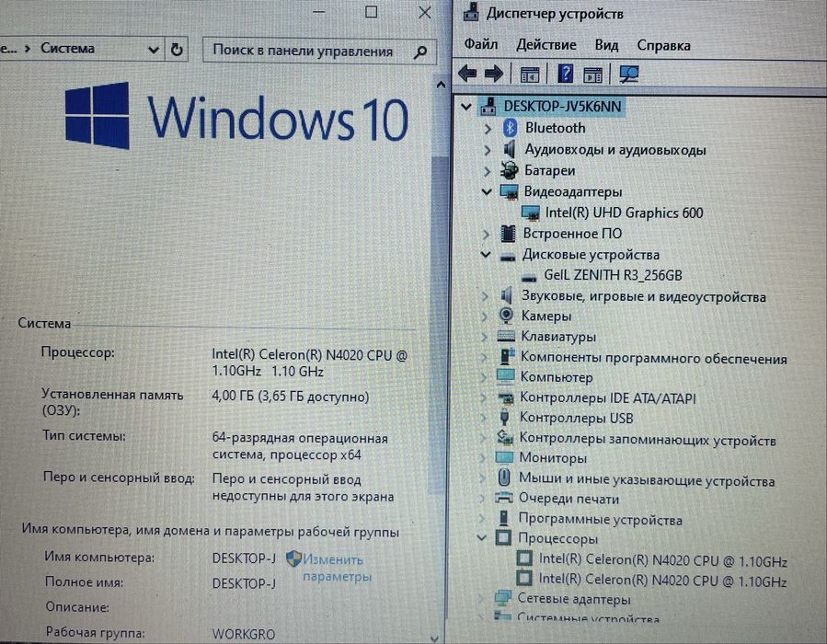Close the System window
The width and height of the screenshot is (827, 644).
[425, 12]
